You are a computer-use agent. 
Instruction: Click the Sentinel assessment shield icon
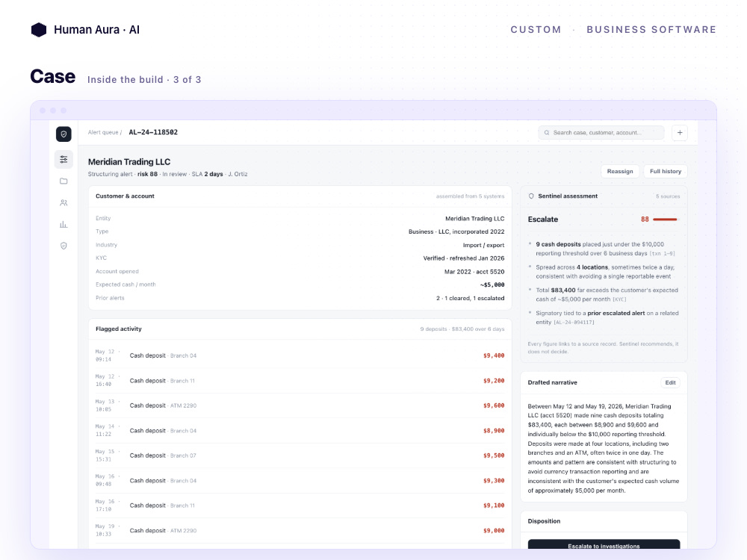(x=531, y=196)
